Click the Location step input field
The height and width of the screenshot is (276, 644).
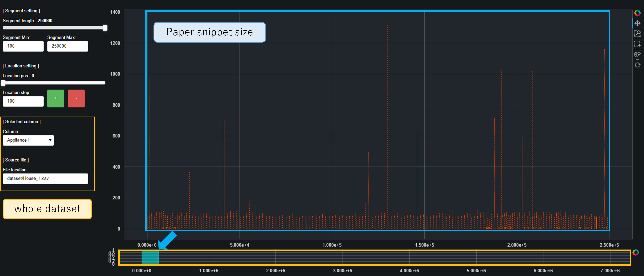(23, 101)
